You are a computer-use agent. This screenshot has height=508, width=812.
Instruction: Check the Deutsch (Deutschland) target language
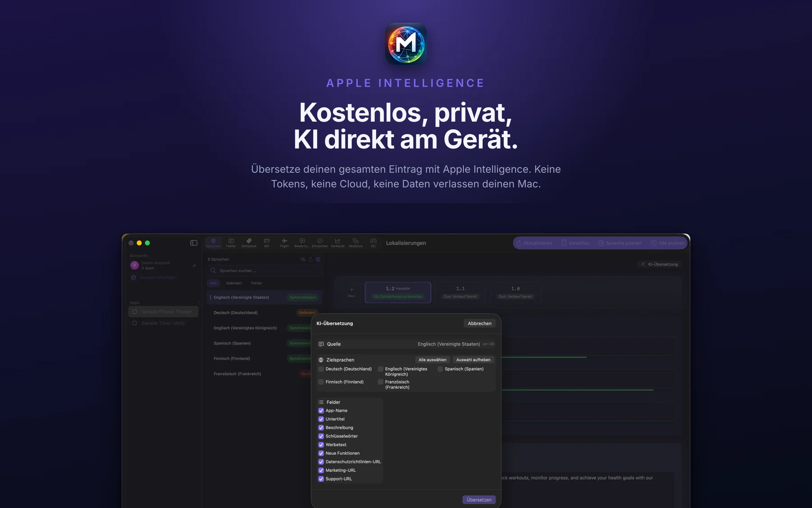coord(321,369)
